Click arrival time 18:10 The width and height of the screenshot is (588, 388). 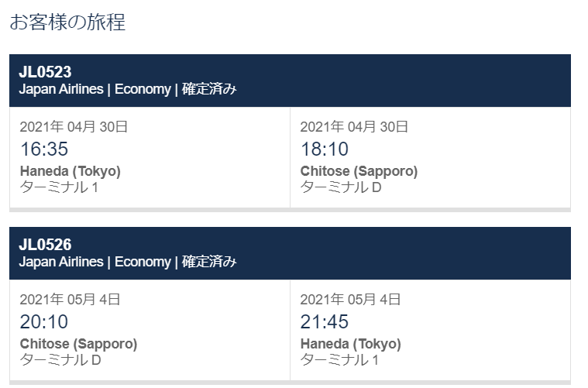coord(325,149)
